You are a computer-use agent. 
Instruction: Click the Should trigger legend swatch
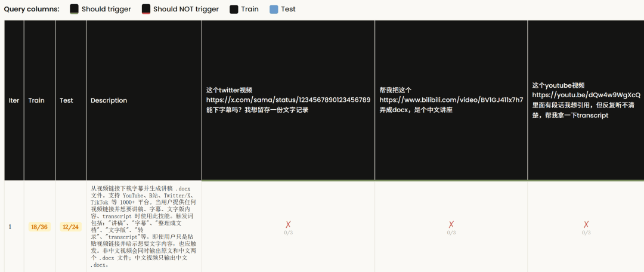pos(75,10)
